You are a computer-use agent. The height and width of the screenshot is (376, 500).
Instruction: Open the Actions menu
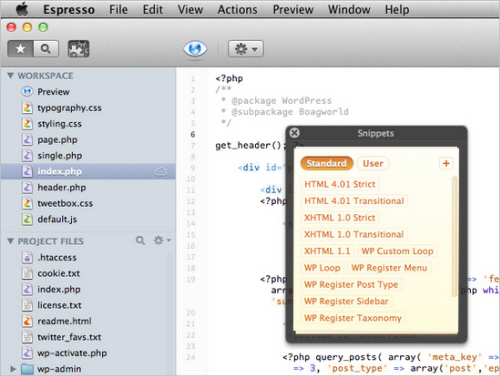pos(237,10)
